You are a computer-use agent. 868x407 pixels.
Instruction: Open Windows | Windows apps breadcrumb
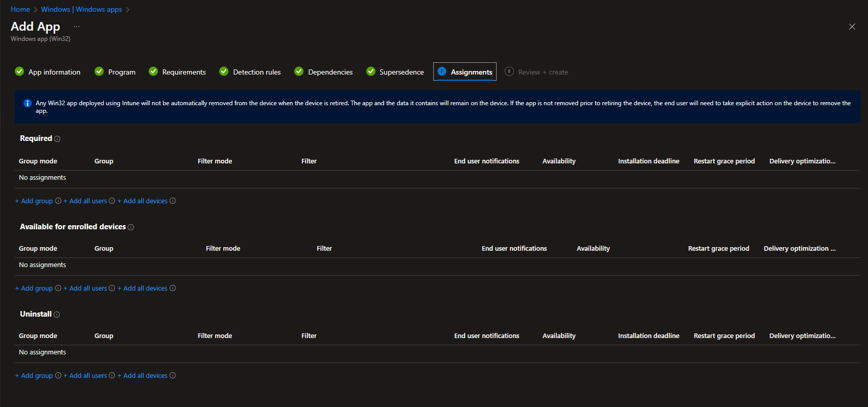pyautogui.click(x=81, y=10)
